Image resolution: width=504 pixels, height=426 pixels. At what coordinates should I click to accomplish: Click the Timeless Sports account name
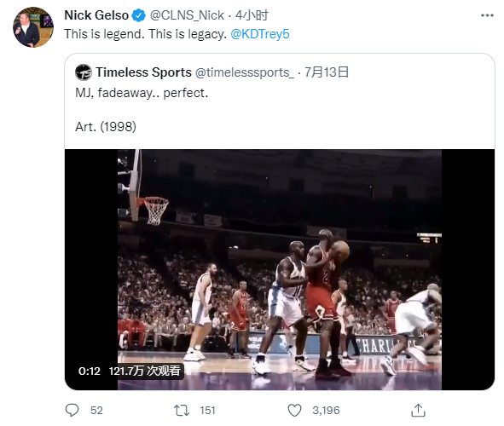143,72
